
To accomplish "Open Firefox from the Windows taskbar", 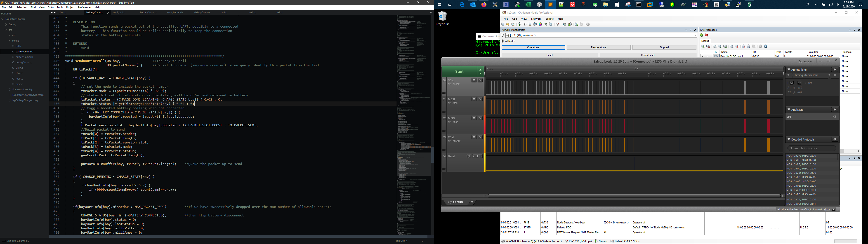I will pos(484,5).
